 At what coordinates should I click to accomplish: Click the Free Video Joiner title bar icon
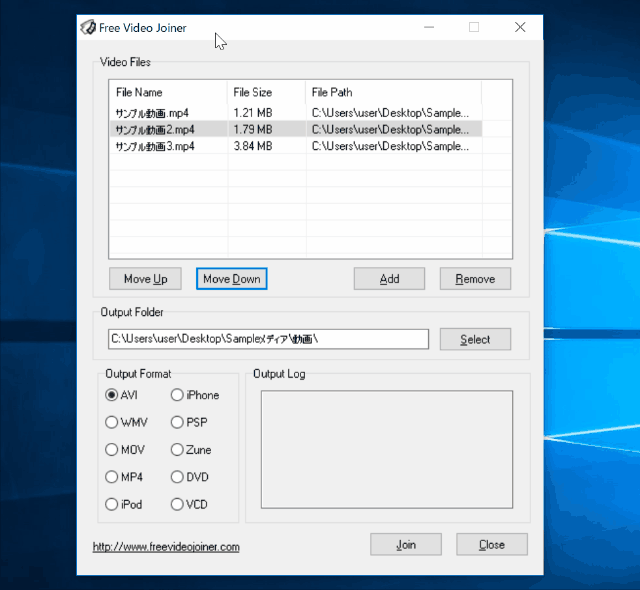pos(88,28)
